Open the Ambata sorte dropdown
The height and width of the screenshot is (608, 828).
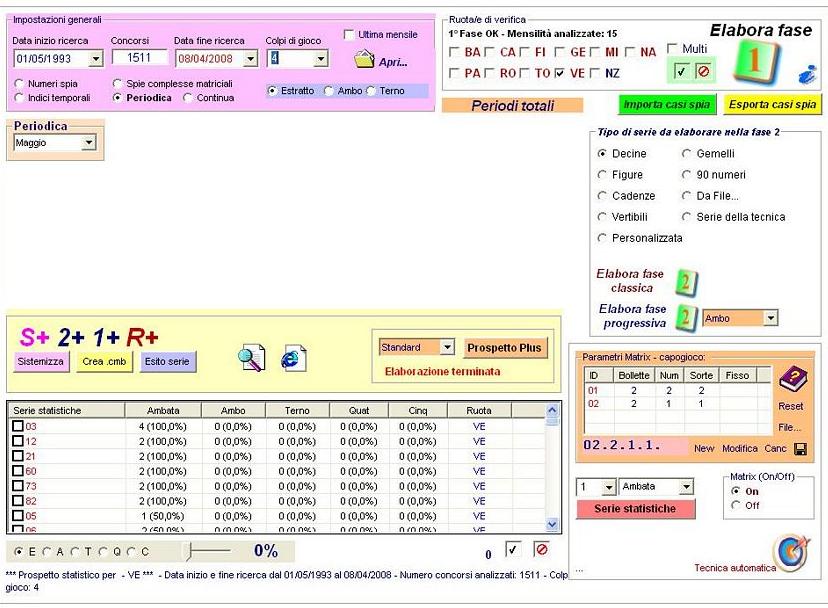pyautogui.click(x=686, y=487)
